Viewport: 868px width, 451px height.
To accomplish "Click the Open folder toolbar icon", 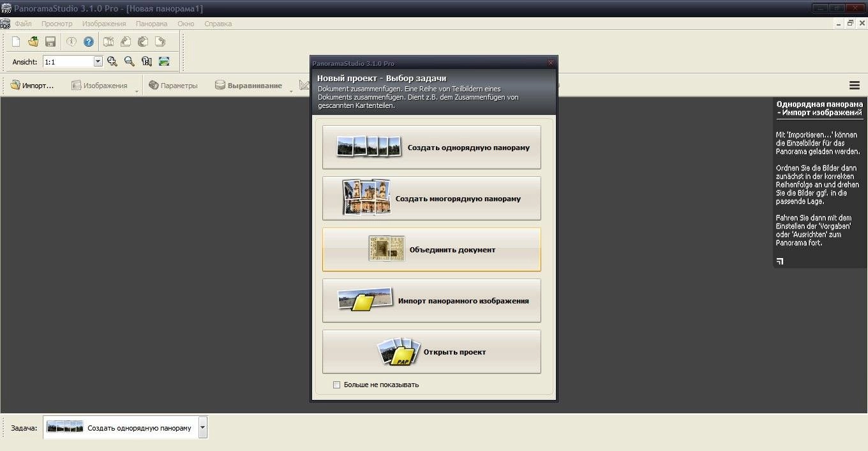I will pyautogui.click(x=33, y=42).
